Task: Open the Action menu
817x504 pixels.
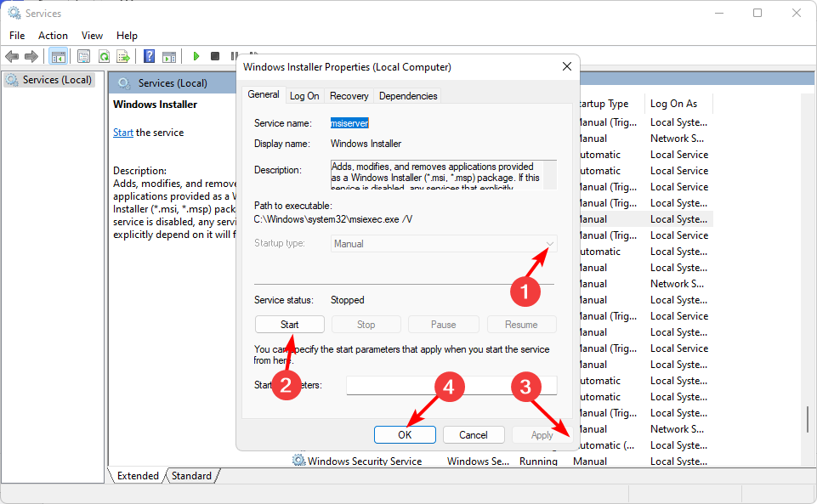Action: click(x=53, y=36)
